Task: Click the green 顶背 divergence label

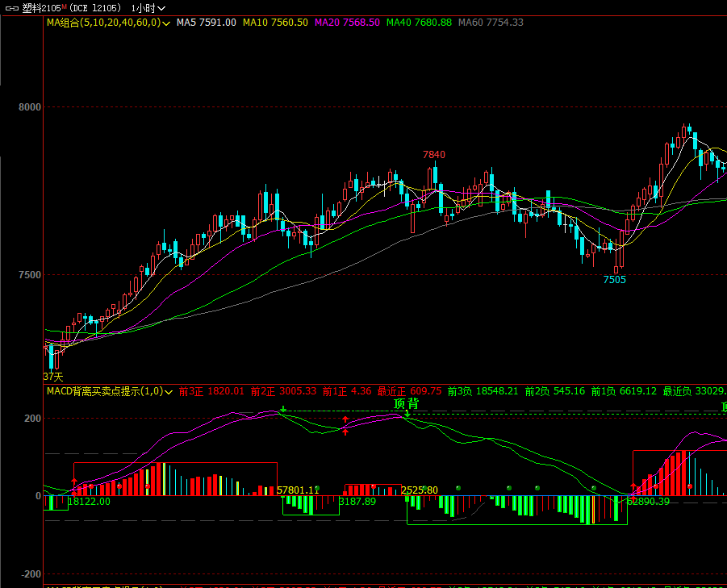Action: [406, 403]
